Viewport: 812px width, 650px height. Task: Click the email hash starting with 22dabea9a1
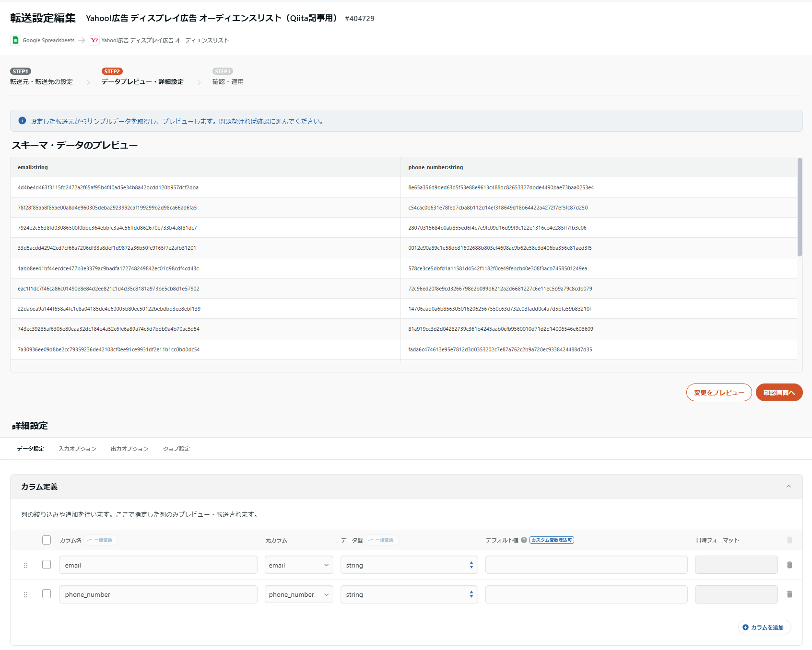coord(109,309)
